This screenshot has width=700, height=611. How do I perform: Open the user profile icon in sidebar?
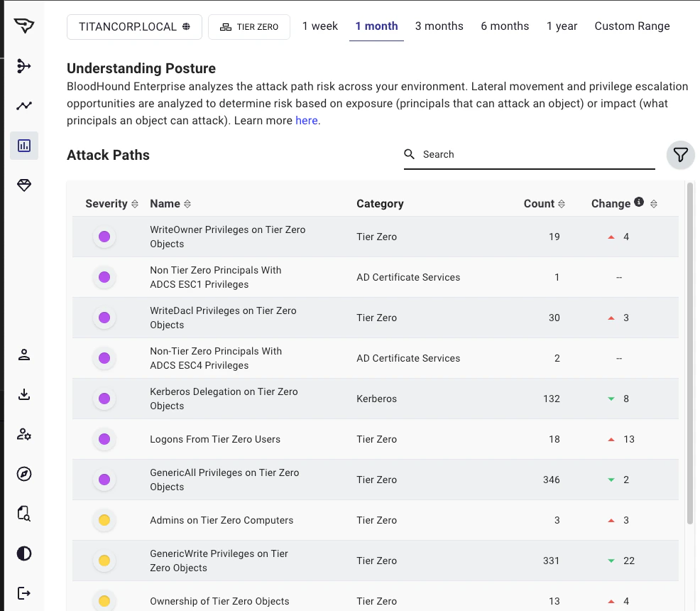(24, 355)
